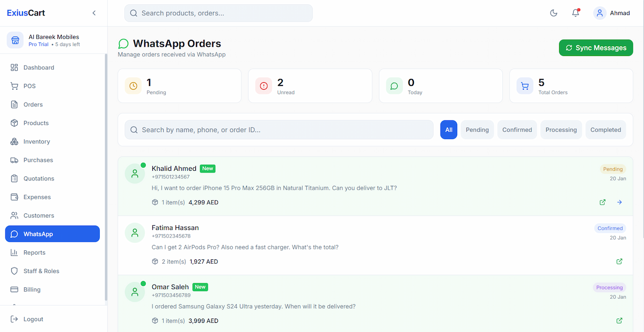
Task: Click the 1,927 AED order amount
Action: (204, 262)
